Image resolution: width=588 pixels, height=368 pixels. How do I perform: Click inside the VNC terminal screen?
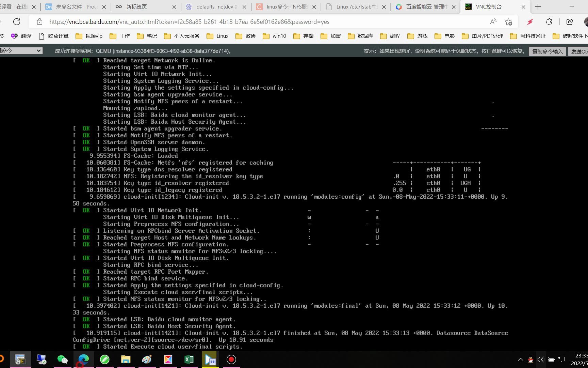(x=290, y=204)
